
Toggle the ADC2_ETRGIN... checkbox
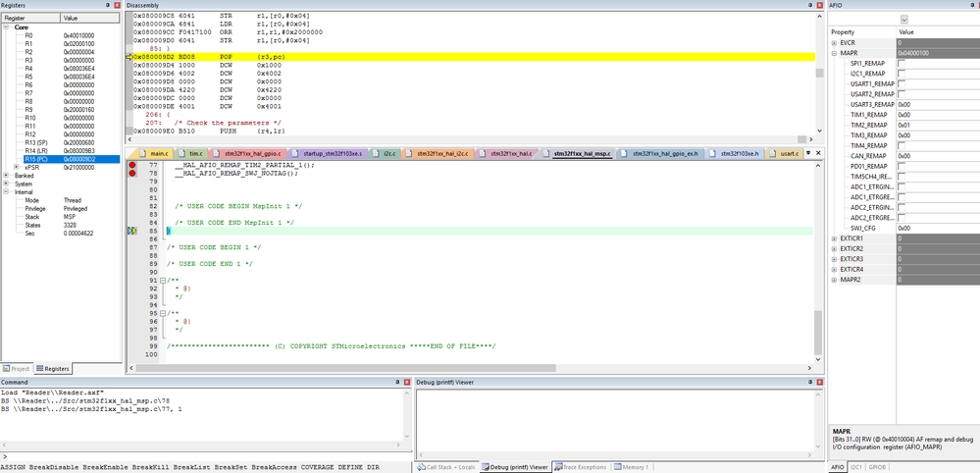click(x=902, y=207)
